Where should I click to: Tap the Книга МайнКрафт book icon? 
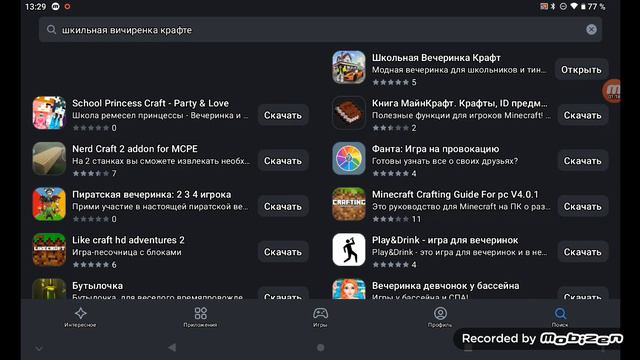coord(349,113)
